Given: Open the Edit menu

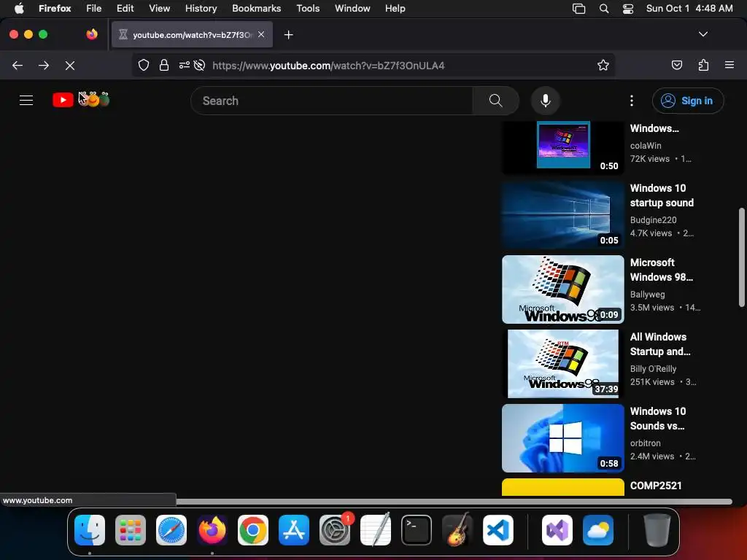Looking at the screenshot, I should tap(125, 8).
